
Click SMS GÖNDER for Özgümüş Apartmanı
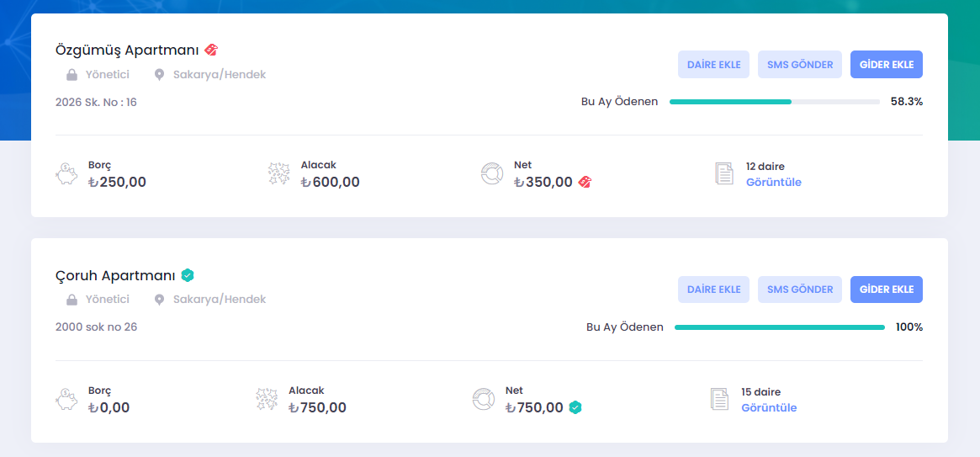(800, 65)
